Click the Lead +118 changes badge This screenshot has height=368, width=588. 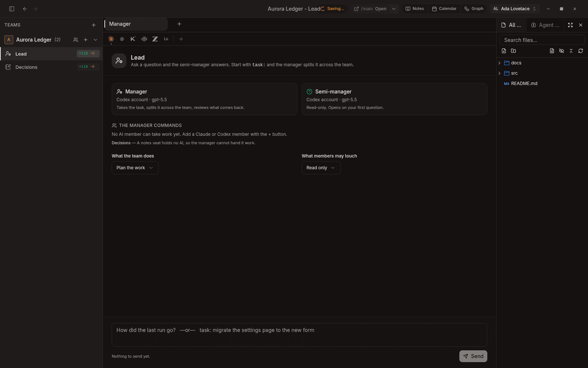point(88,54)
